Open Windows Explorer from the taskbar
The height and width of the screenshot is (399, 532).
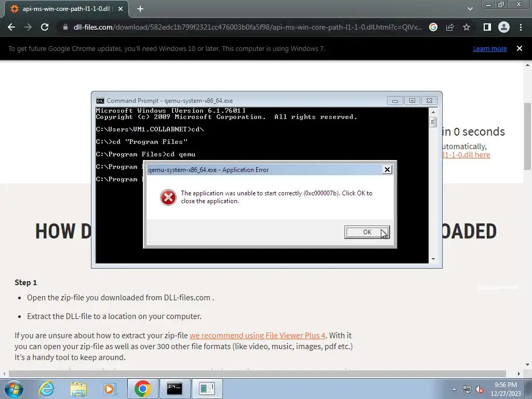click(78, 389)
